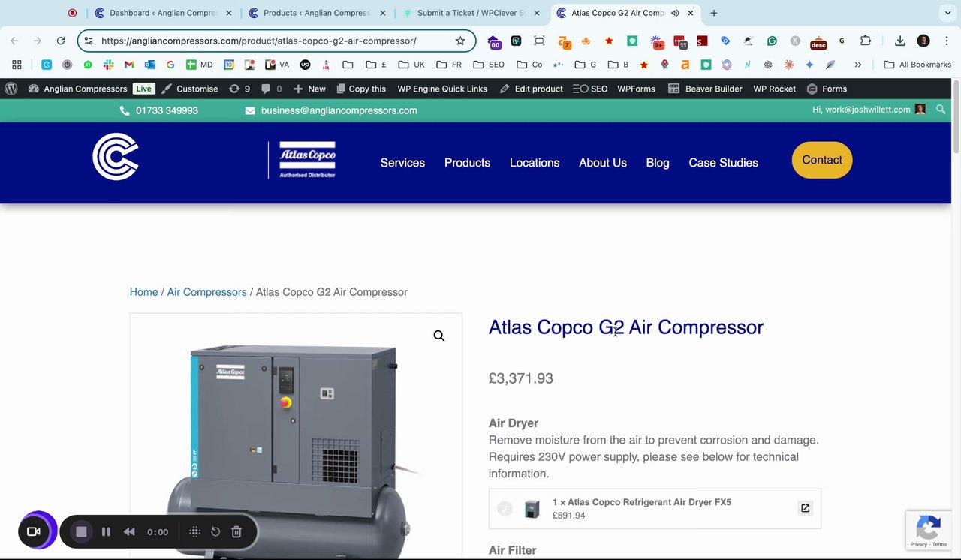Viewport: 961px width, 560px height.
Task: Bookmark this page with the star icon
Action: (x=460, y=41)
